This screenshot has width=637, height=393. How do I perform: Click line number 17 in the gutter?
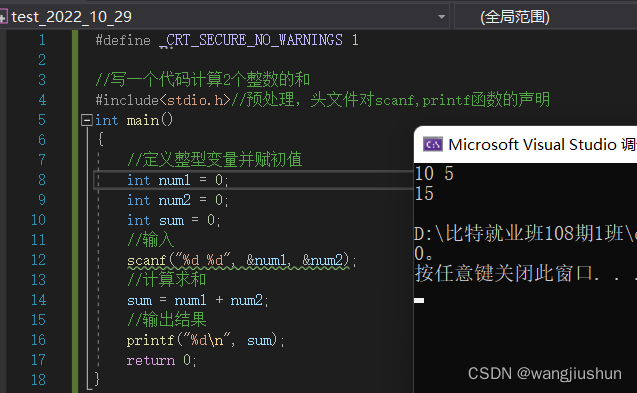(x=39, y=360)
